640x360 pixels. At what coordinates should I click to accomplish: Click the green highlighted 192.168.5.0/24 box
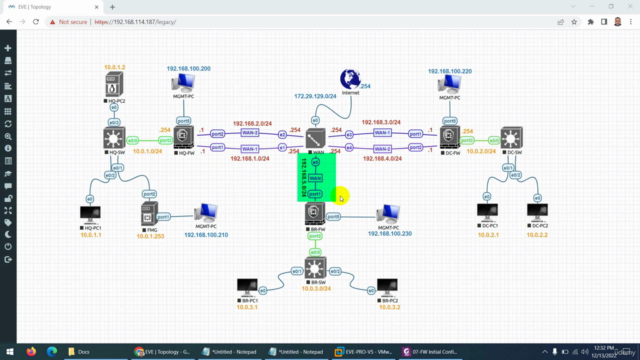316,178
